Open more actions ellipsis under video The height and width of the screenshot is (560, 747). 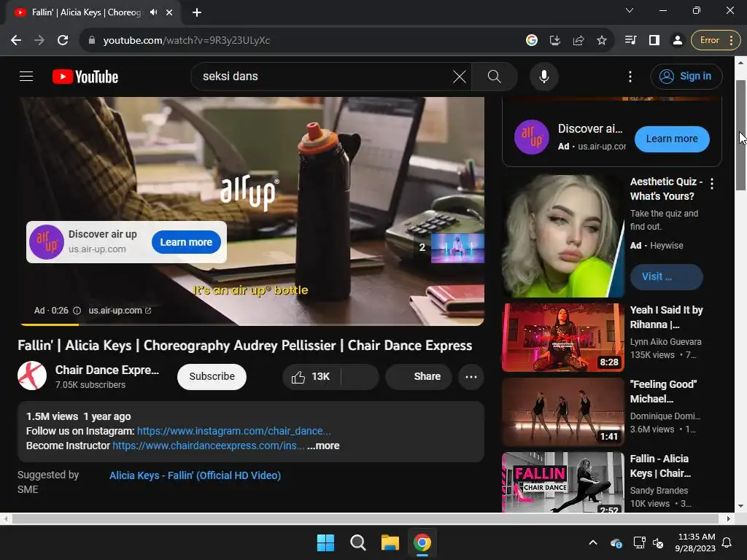471,377
